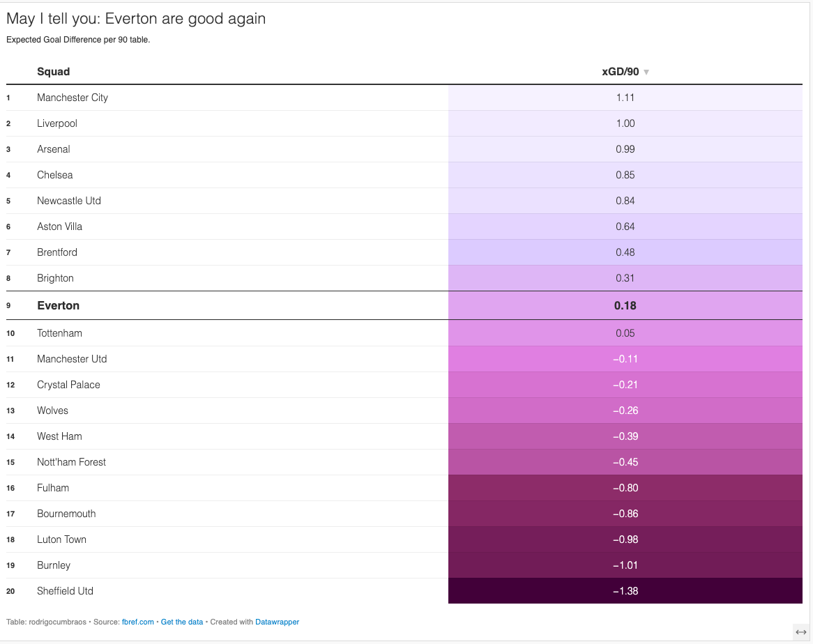Select the Sheffield Utd squad name
Screen dimensions: 813x644
coord(66,591)
